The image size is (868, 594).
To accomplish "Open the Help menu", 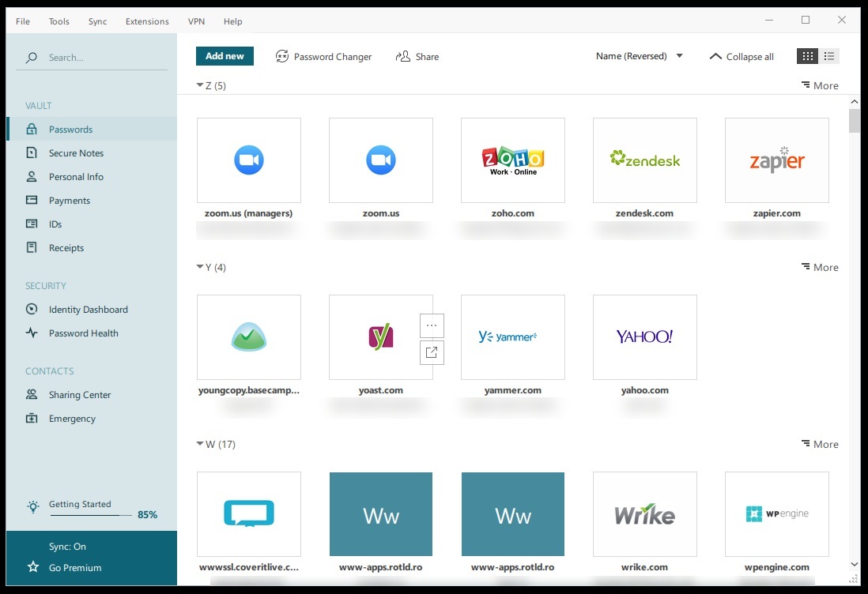I will point(233,21).
